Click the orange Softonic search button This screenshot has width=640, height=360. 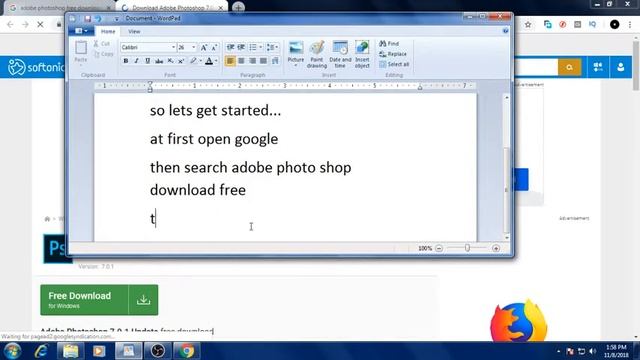click(569, 67)
